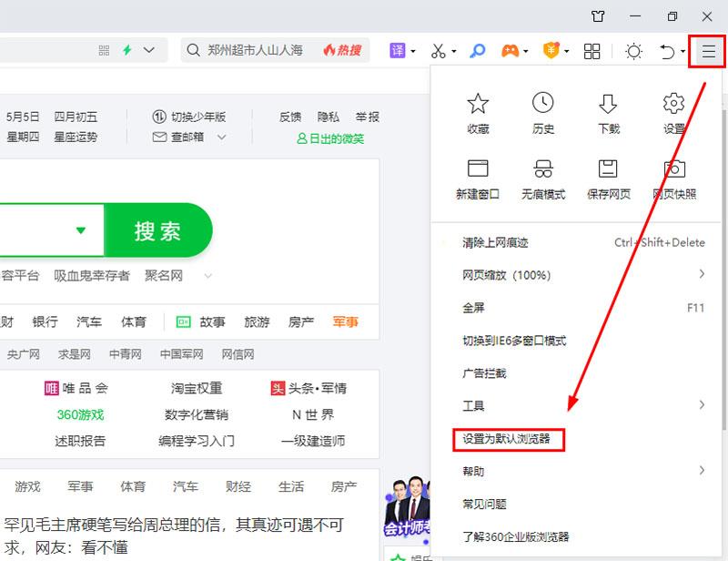Open the translation tool icon
The height and width of the screenshot is (561, 728).
(x=398, y=51)
